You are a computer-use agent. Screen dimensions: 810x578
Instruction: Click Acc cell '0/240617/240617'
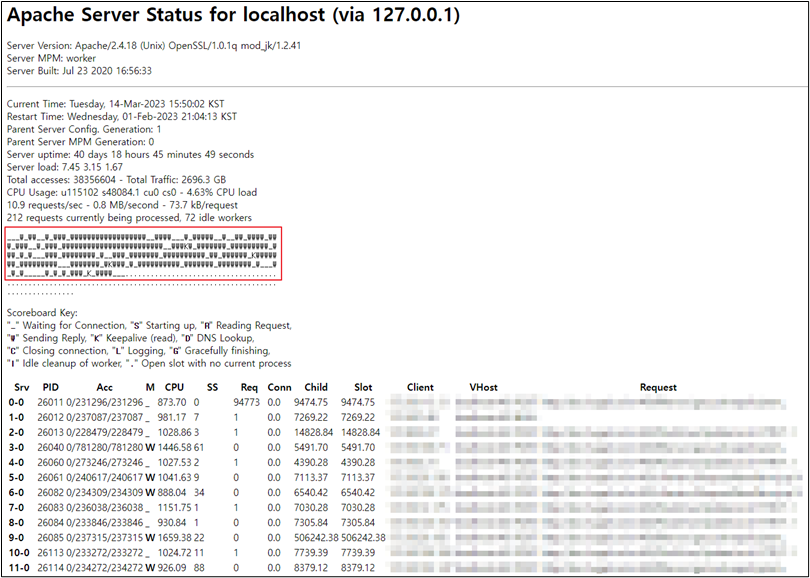(x=104, y=477)
